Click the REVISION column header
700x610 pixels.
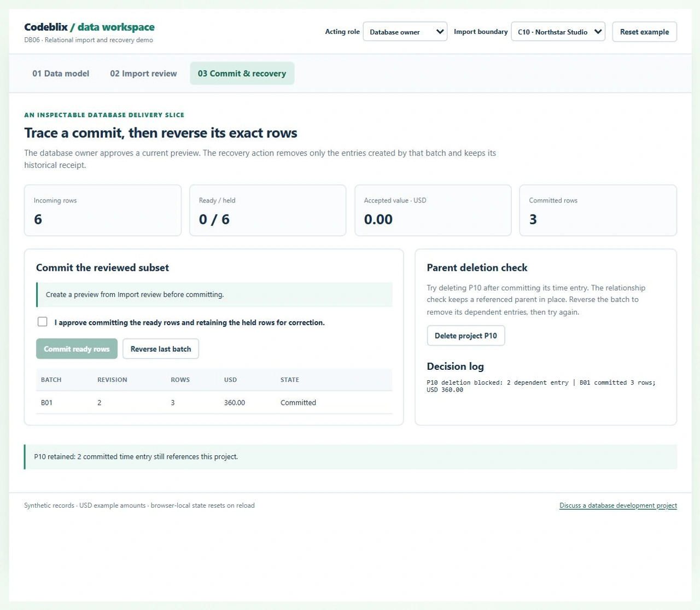(112, 380)
